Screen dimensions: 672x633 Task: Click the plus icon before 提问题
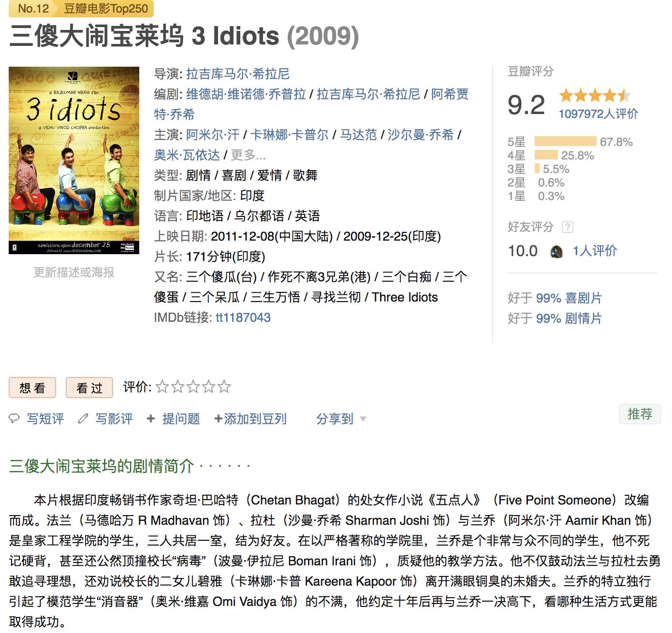[151, 418]
